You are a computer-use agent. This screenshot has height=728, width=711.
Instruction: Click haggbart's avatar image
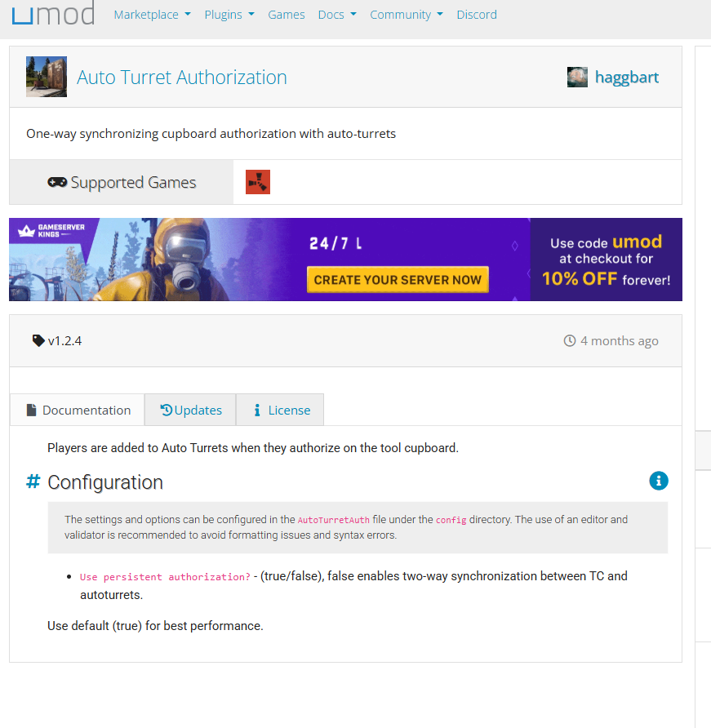point(577,78)
